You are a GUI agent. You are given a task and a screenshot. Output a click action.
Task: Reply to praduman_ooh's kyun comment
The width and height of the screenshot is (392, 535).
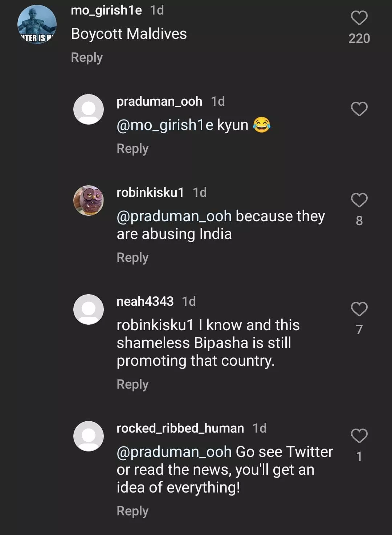132,149
